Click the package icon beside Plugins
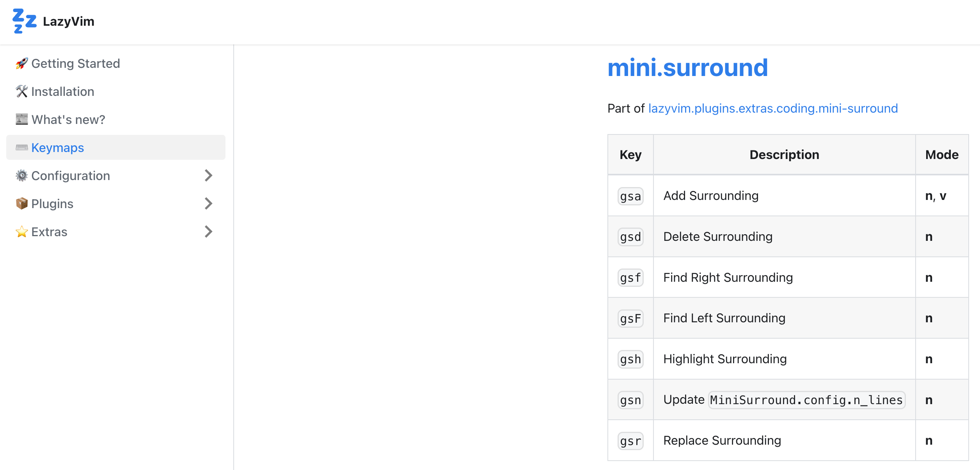 click(22, 204)
